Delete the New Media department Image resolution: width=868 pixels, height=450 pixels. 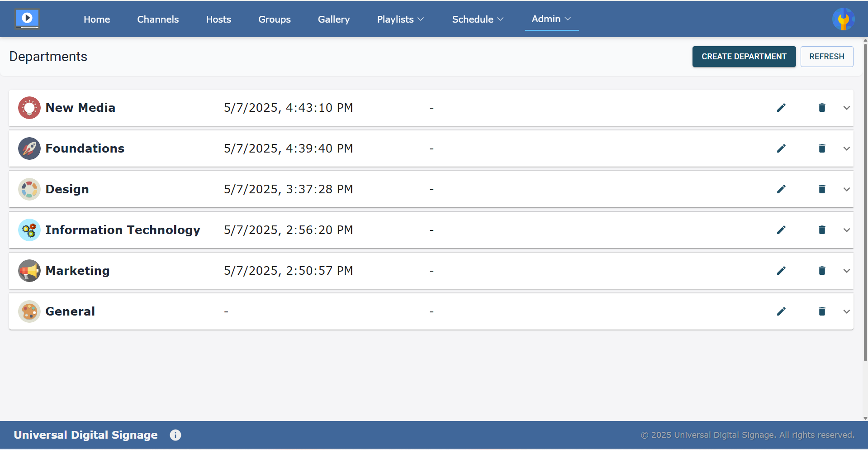point(822,108)
